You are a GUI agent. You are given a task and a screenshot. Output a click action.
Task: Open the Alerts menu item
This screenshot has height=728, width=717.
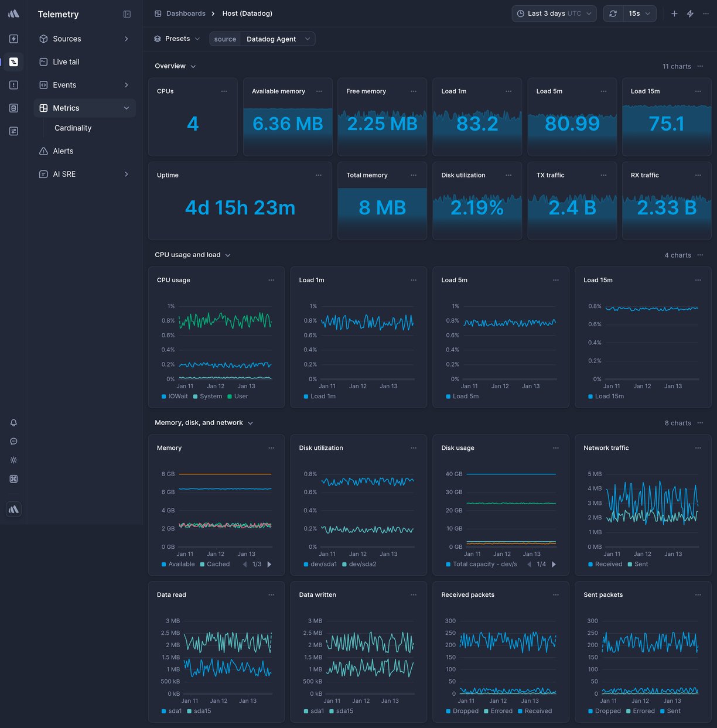tap(63, 151)
